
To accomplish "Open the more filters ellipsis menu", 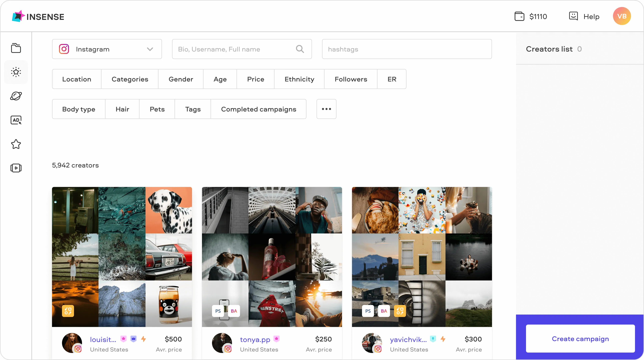I will coord(326,109).
